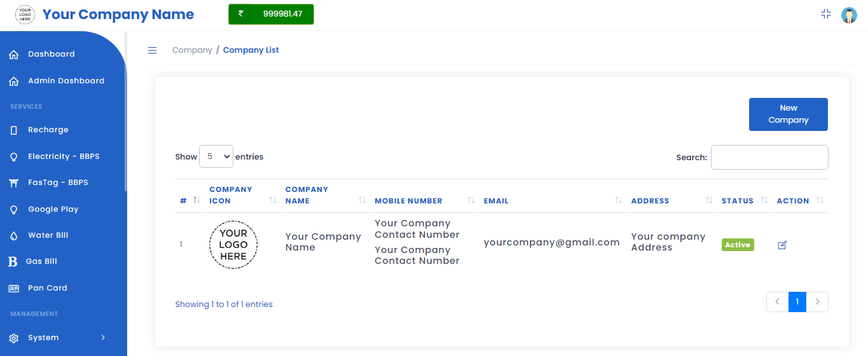The height and width of the screenshot is (356, 868).
Task: Expand the System menu chevron
Action: coord(103,338)
